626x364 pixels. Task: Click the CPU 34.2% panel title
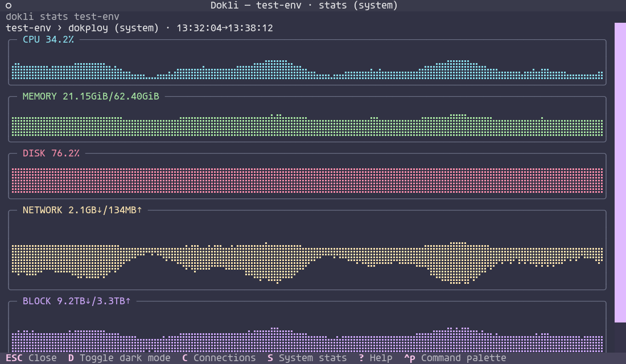pyautogui.click(x=48, y=39)
